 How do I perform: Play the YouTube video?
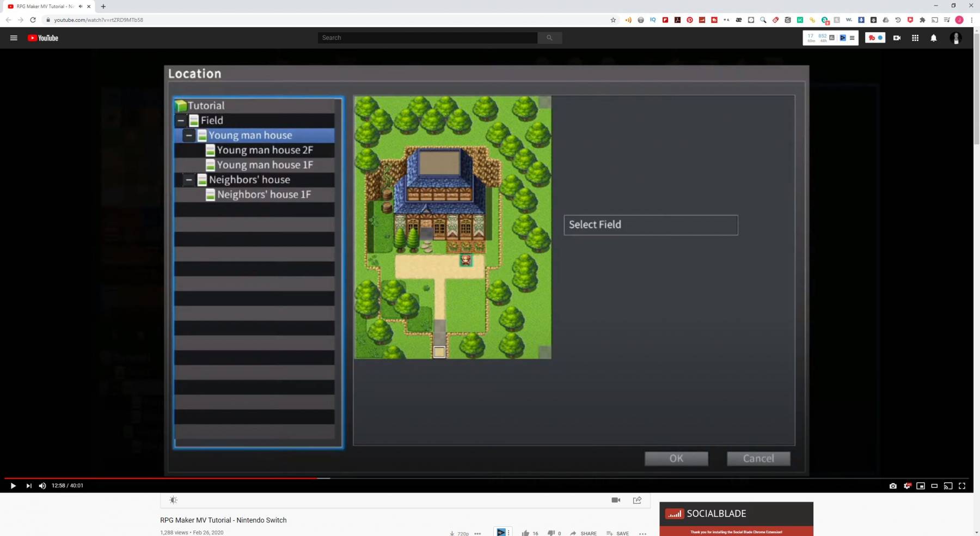click(13, 486)
